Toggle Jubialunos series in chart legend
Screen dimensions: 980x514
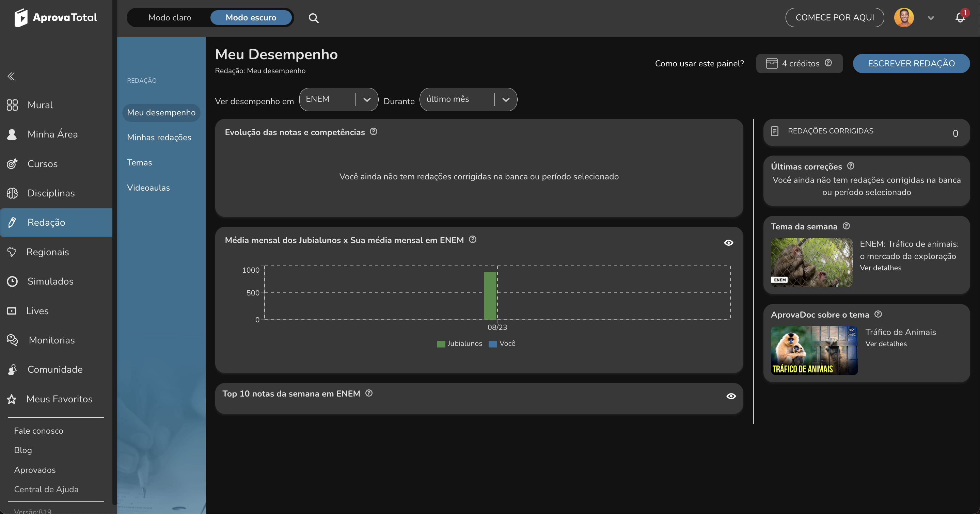tap(460, 343)
